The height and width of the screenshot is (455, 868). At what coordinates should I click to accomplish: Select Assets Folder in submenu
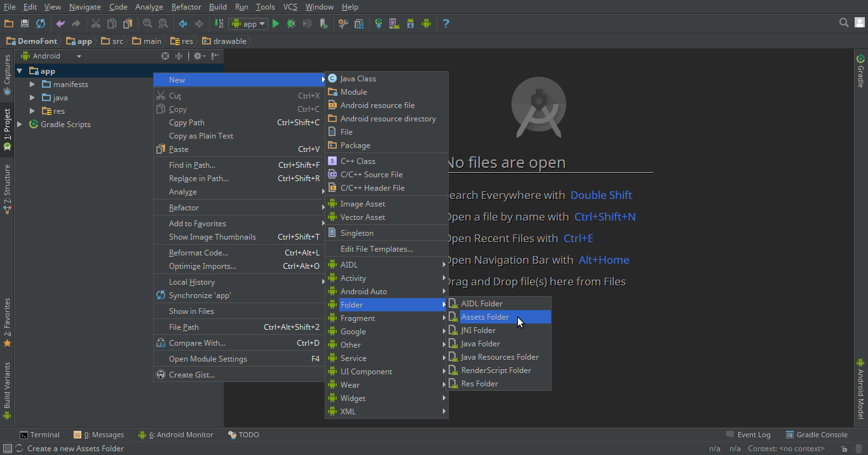tap(499, 317)
